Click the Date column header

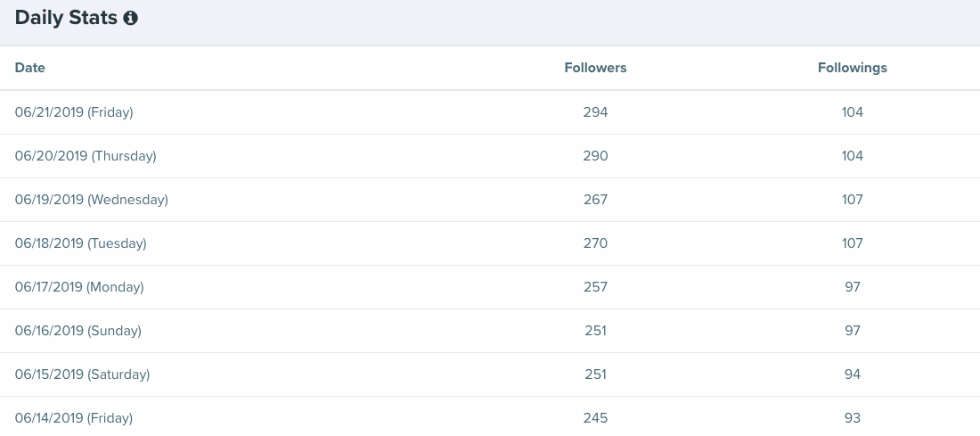30,68
